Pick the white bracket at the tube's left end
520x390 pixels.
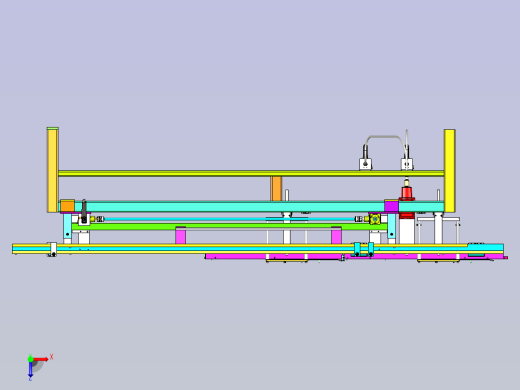366,164
